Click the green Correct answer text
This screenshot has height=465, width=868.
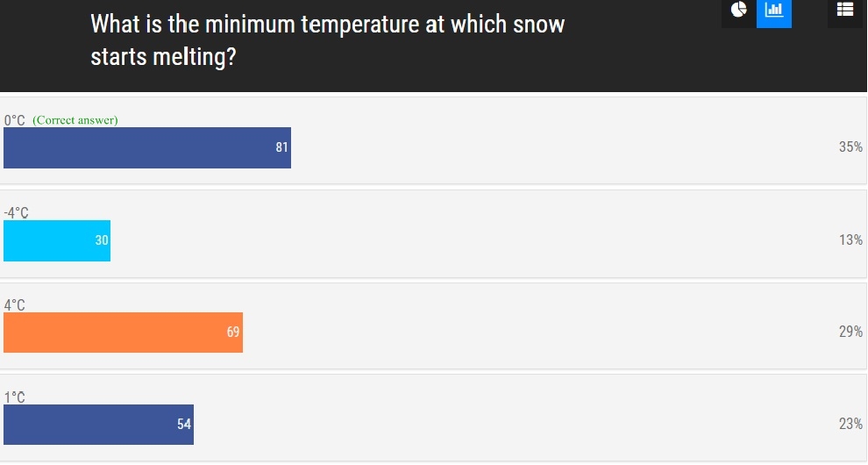[x=75, y=120]
